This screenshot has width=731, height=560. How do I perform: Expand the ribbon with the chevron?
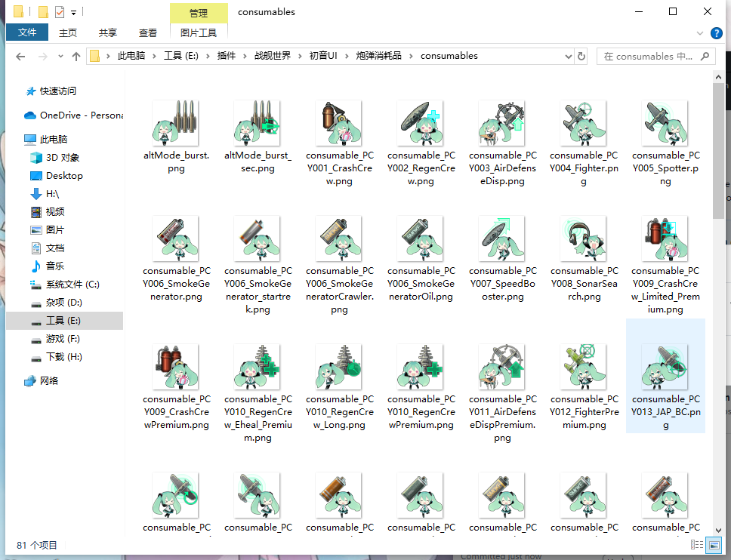(x=700, y=33)
